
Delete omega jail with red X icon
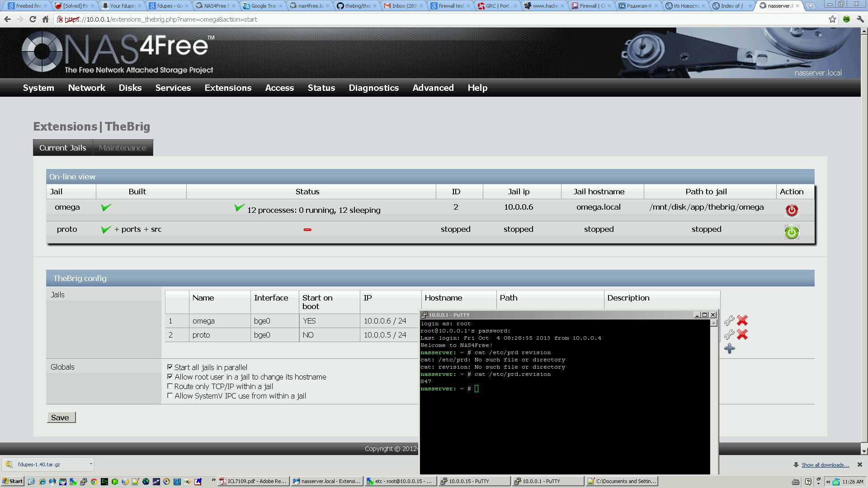tap(742, 320)
